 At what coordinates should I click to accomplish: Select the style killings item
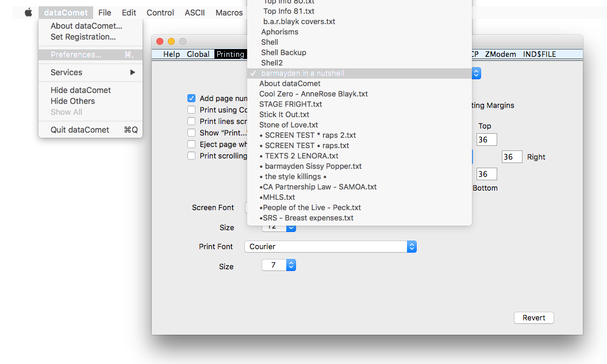[359, 176]
